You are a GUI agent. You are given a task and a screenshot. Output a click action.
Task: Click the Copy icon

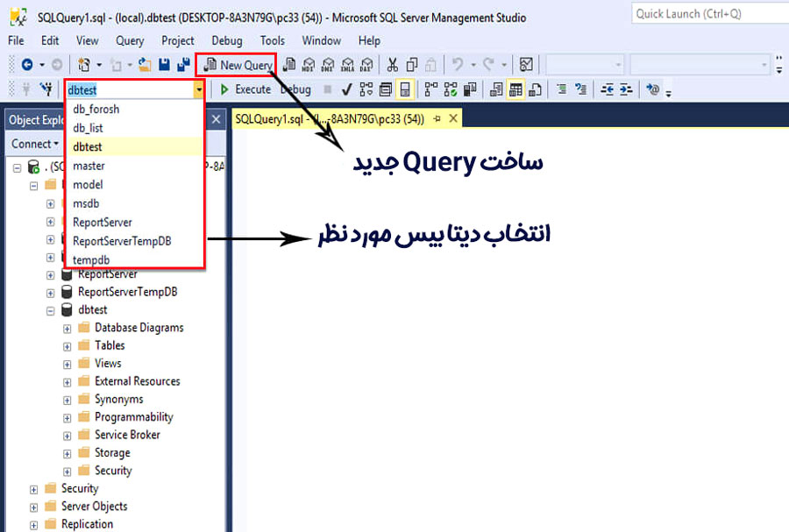[412, 64]
